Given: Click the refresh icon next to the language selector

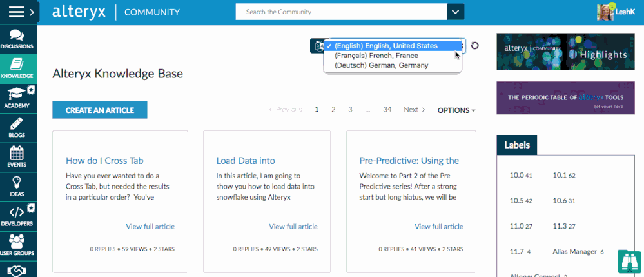Looking at the screenshot, I should [x=475, y=46].
